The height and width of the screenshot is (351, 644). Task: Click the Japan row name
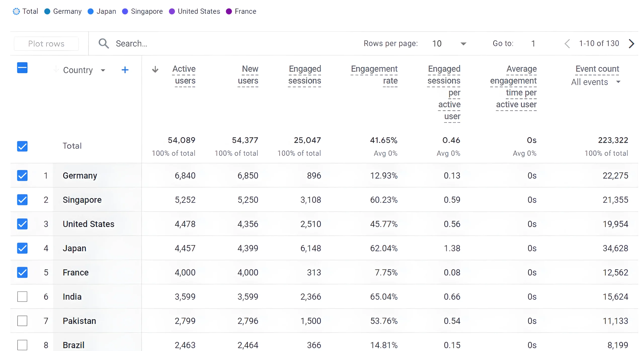(74, 248)
